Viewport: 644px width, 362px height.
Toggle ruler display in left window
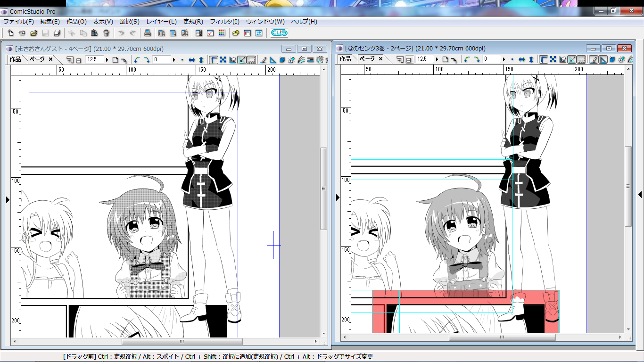coord(213,60)
